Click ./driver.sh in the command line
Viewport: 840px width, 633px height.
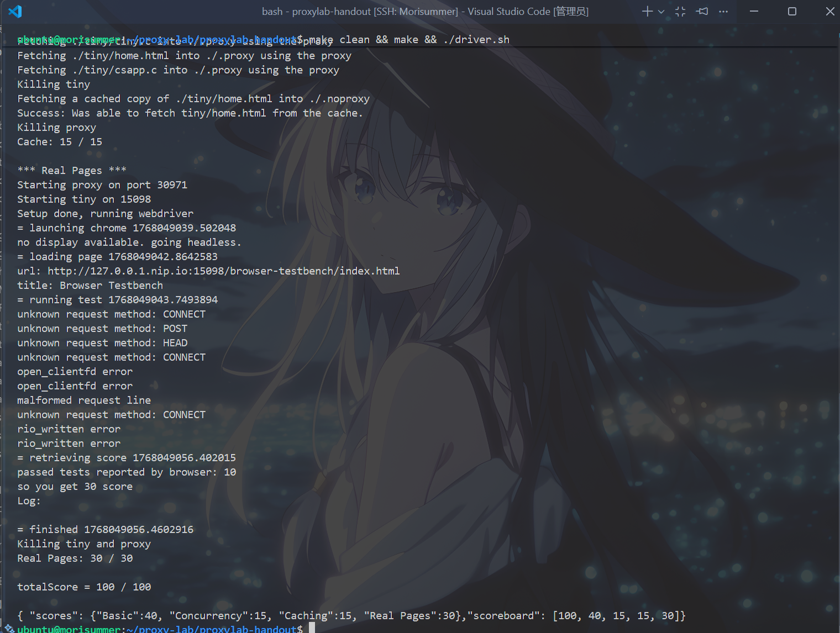tap(476, 40)
